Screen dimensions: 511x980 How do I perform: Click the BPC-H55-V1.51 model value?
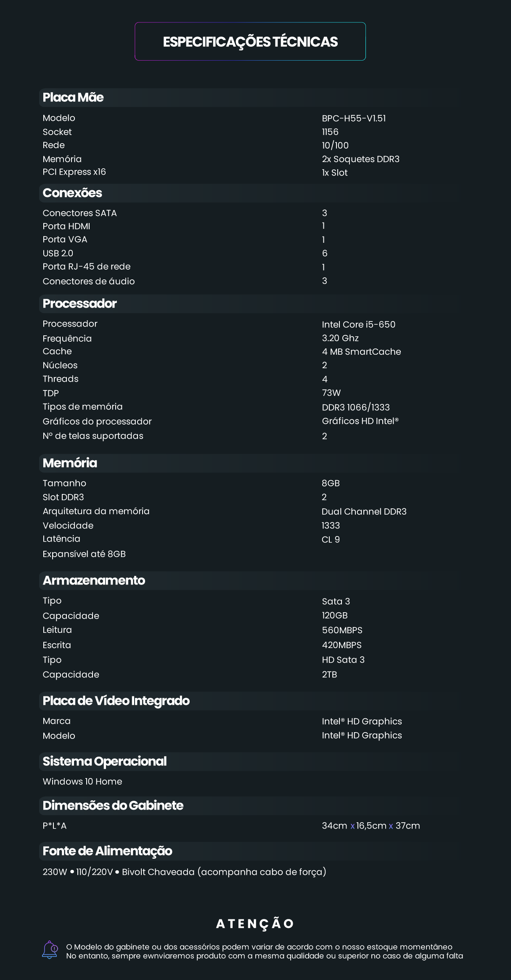354,119
